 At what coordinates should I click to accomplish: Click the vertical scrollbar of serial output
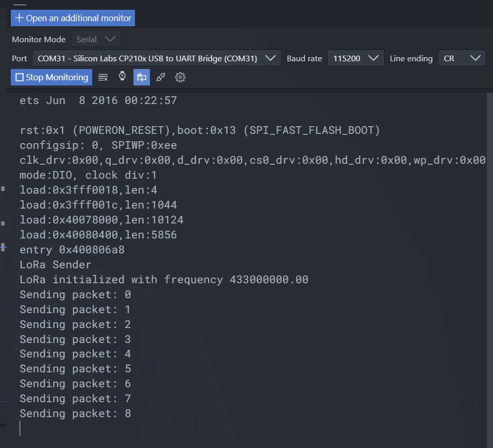click(489, 270)
